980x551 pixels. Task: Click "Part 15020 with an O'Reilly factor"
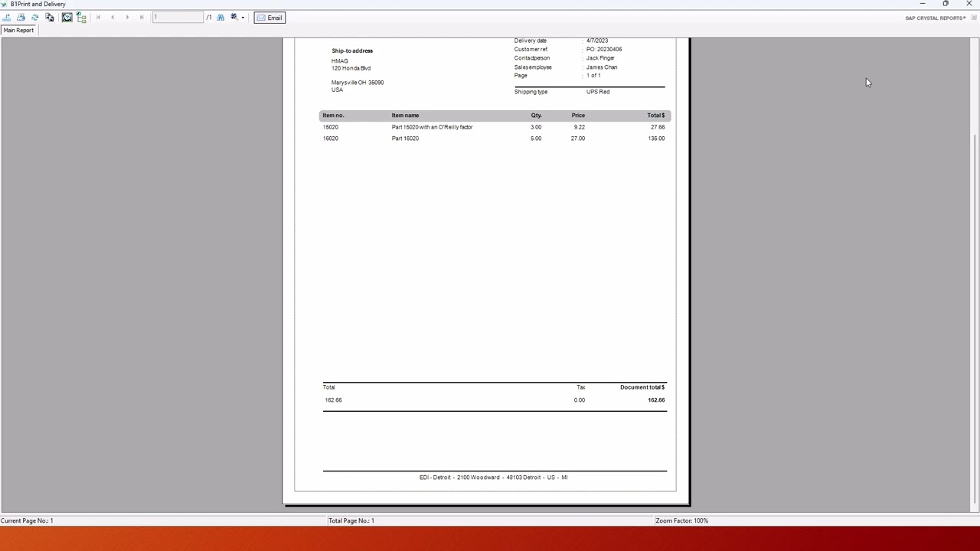coord(432,127)
